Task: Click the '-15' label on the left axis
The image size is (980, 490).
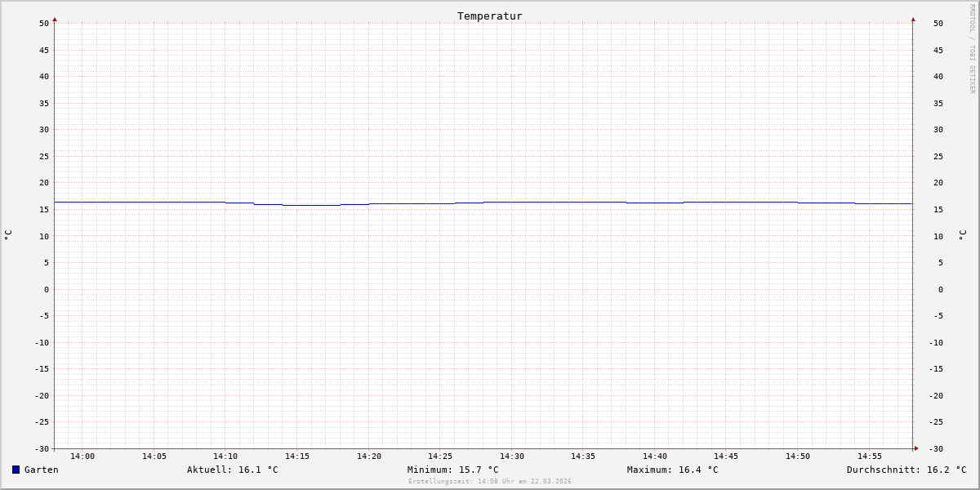Action: (42, 369)
